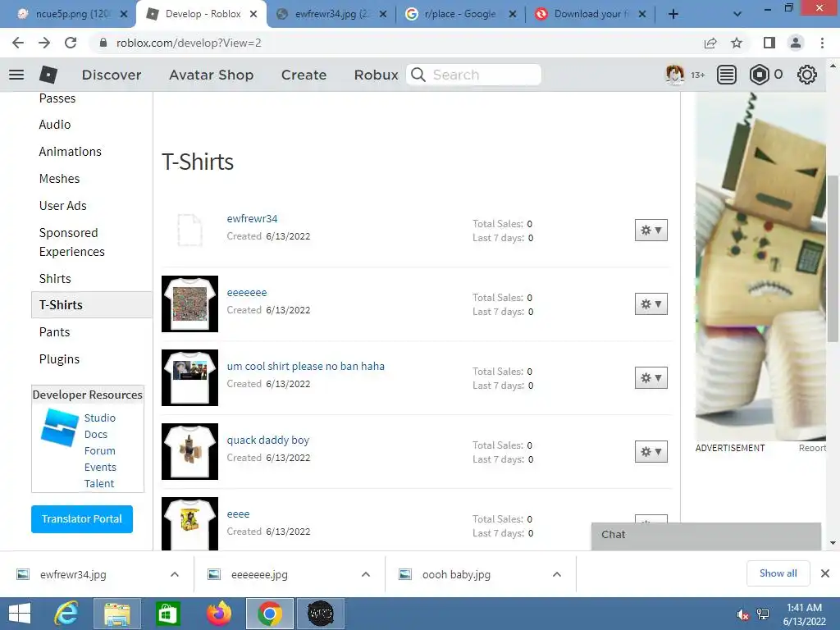This screenshot has width=840, height=630.
Task: View site lock information icon
Action: click(103, 43)
